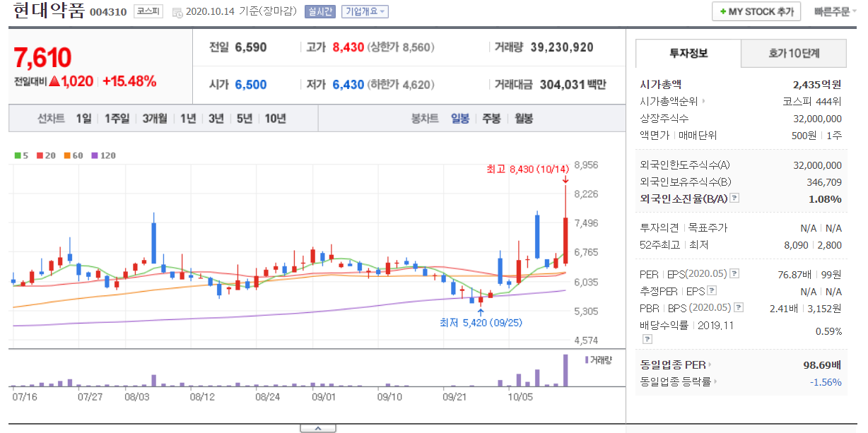The width and height of the screenshot is (868, 433).
Task: Open help icon next to 외국인소진율(B/A)
Action: (734, 198)
